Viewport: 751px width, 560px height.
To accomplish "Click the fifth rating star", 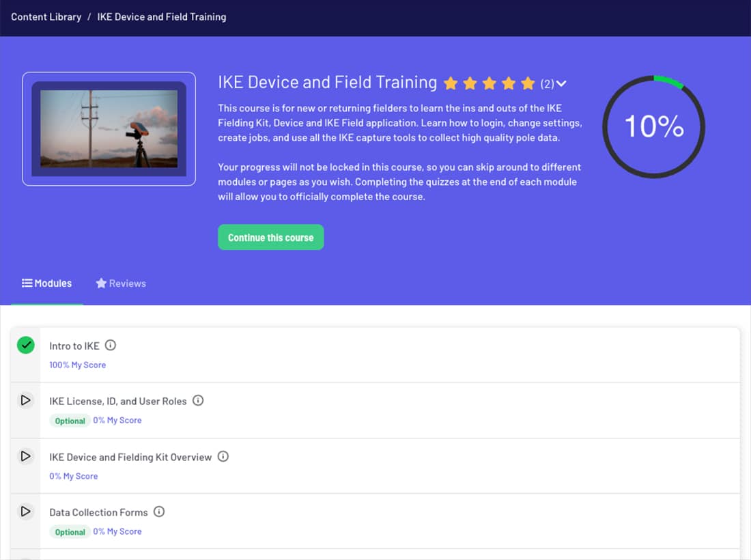I will coord(528,83).
